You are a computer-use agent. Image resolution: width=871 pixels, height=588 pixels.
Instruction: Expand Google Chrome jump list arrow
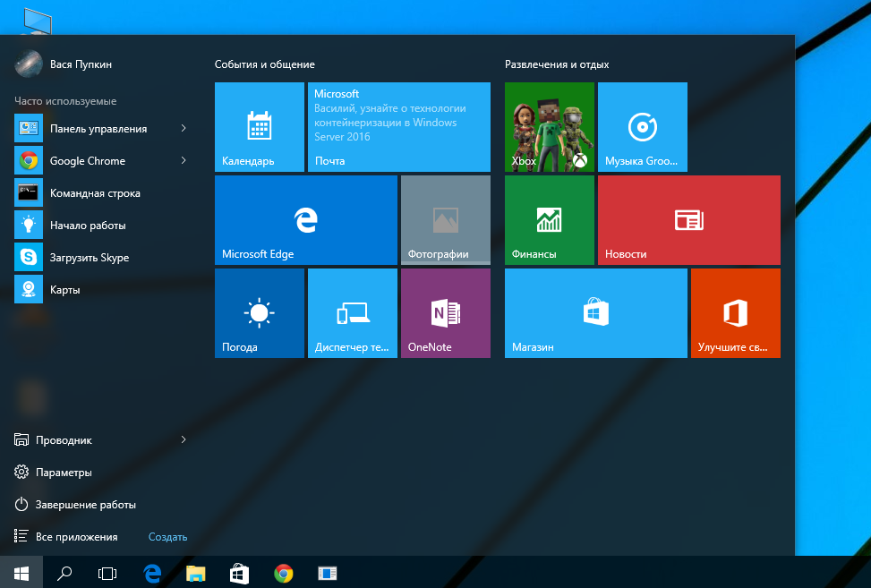184,160
